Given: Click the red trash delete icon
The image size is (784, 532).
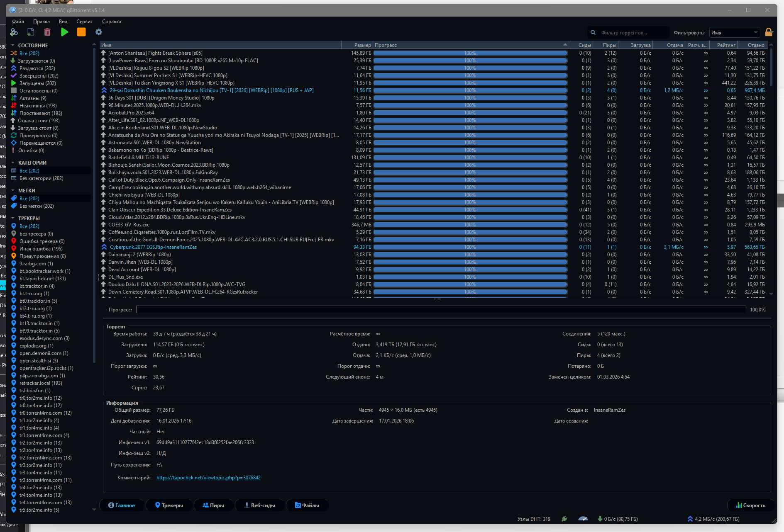Looking at the screenshot, I should tap(47, 32).
